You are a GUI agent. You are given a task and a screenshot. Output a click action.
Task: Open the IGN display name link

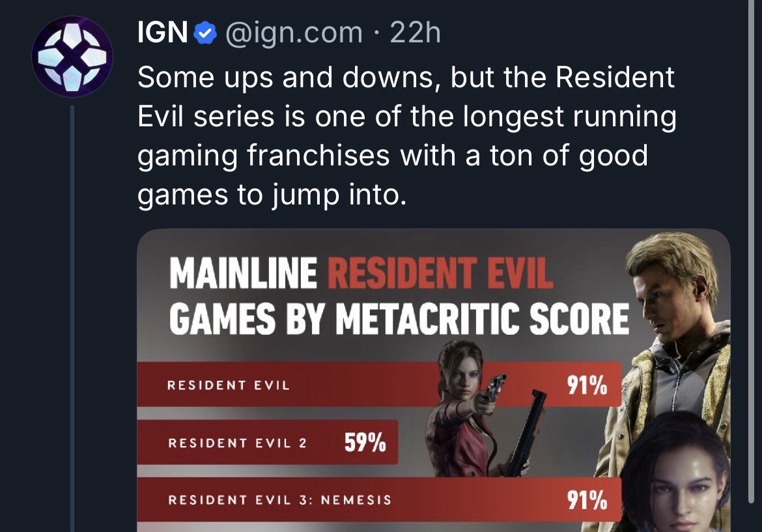(162, 33)
